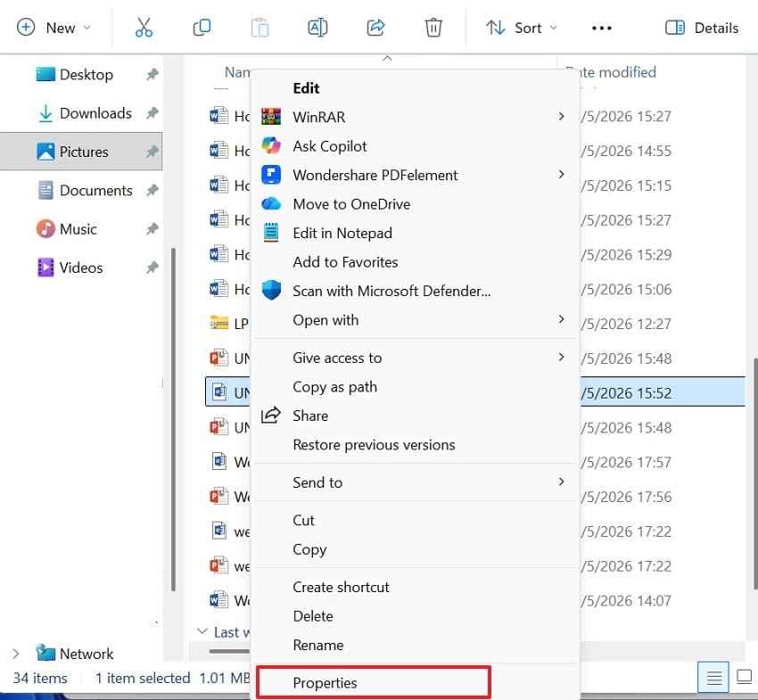Choose Restore previous versions
The height and width of the screenshot is (700, 758).
pyautogui.click(x=416, y=445)
